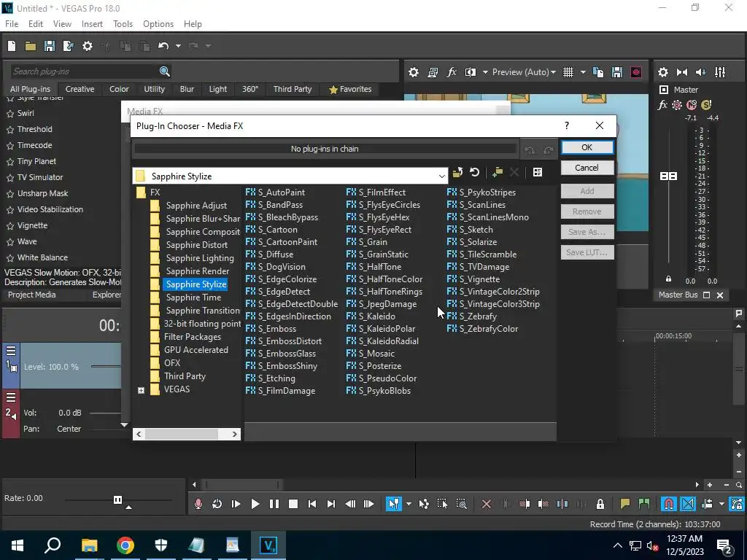Toggle automatic crossfades icon

(687, 504)
